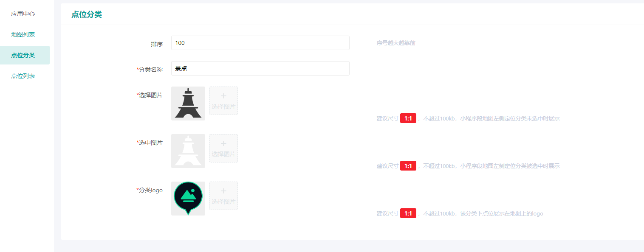Click the *选中图片 field label
This screenshot has height=252, width=644.
tap(150, 143)
